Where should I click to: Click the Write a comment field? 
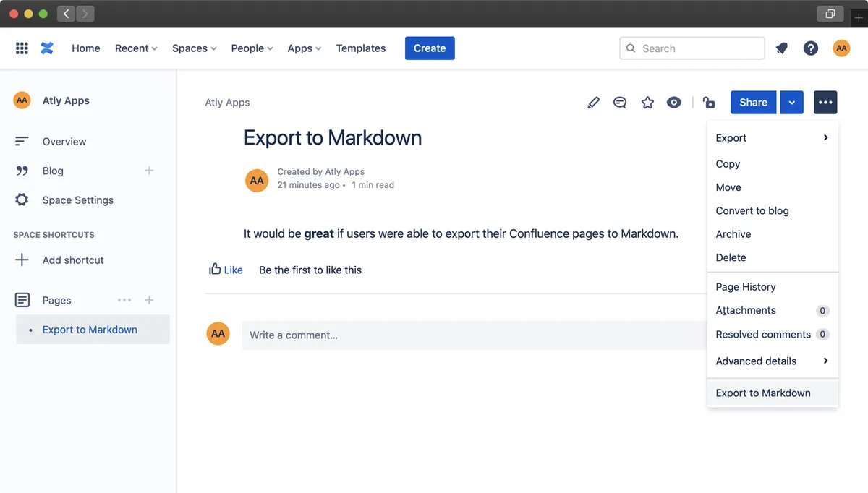pos(474,335)
